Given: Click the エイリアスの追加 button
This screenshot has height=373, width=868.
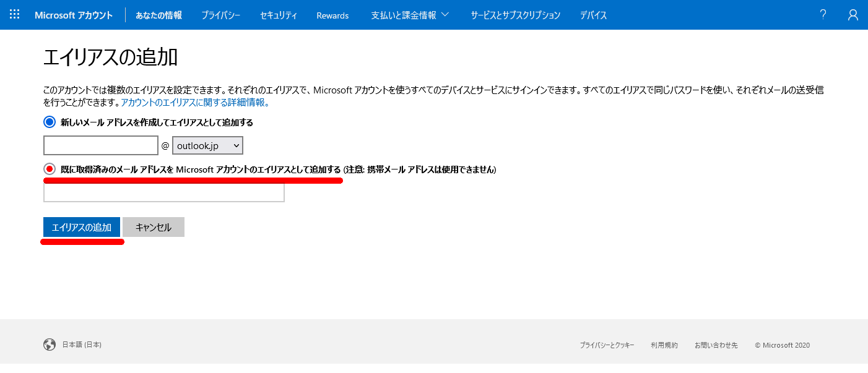Looking at the screenshot, I should [82, 227].
